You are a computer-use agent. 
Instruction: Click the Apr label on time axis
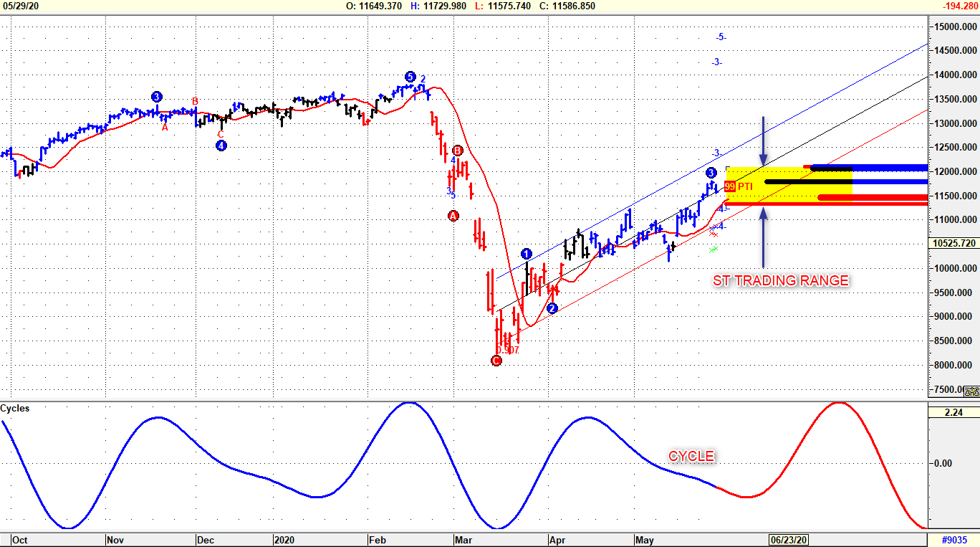coord(559,540)
